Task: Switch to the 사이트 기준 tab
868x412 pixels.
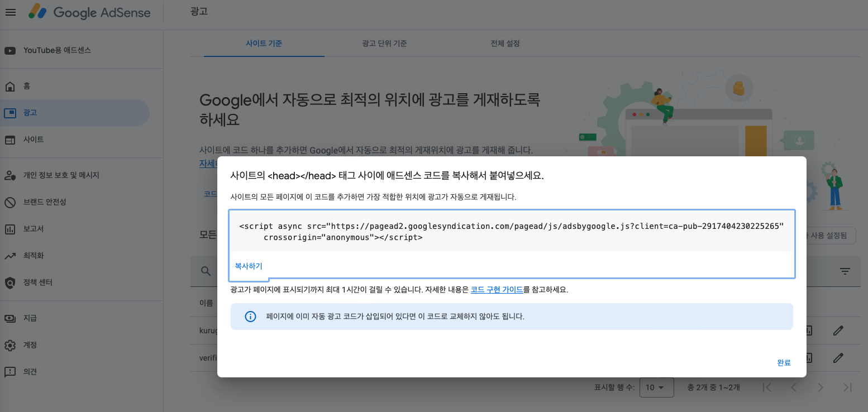Action: pos(264,44)
